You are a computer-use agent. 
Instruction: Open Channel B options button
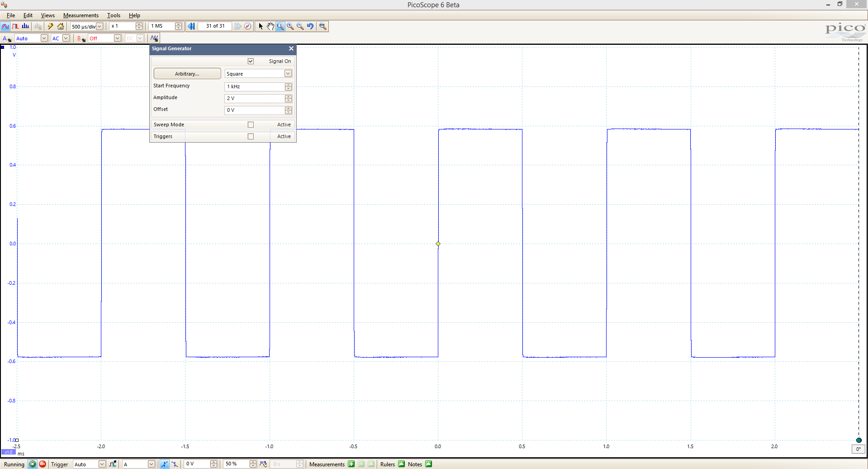click(x=81, y=38)
